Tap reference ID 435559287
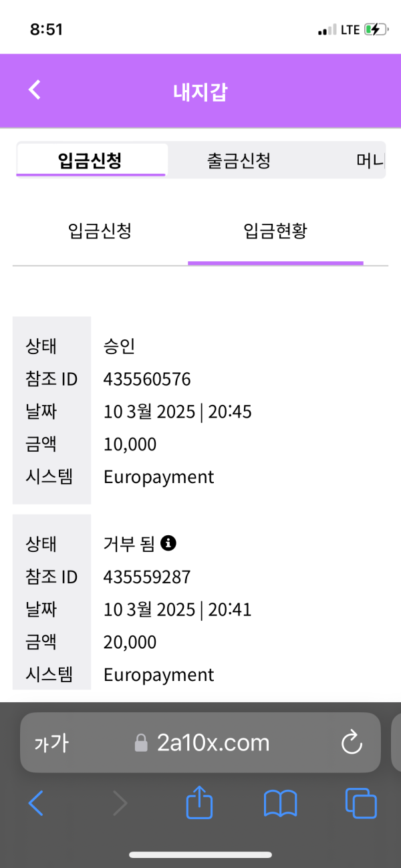Screen dimensions: 401x868 coord(147,577)
